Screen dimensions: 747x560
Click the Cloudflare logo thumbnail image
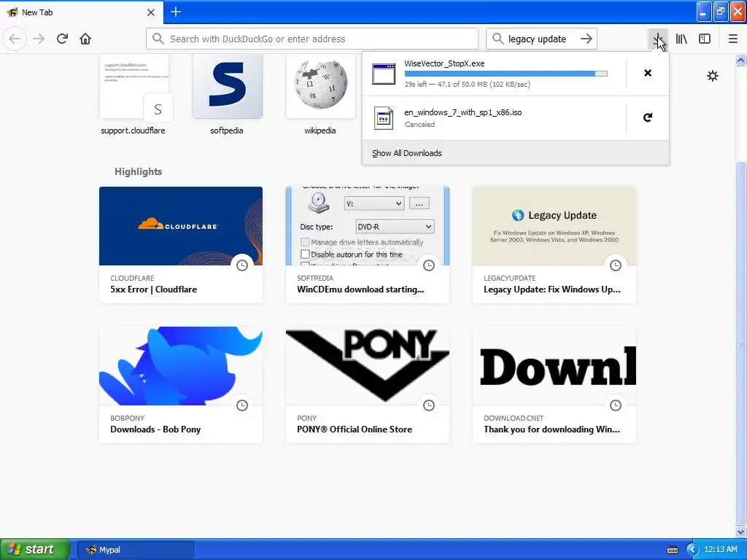(181, 226)
